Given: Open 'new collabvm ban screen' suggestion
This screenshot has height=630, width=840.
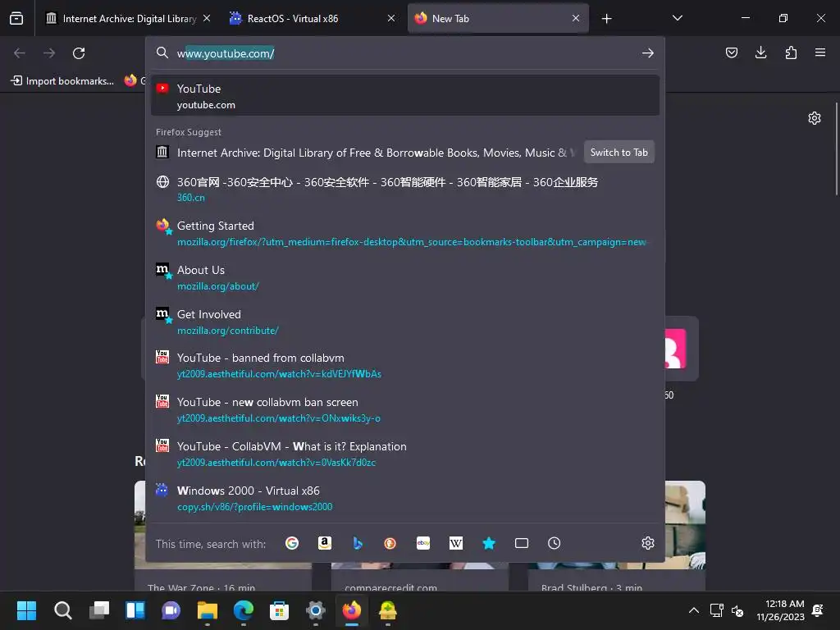Looking at the screenshot, I should [405, 410].
